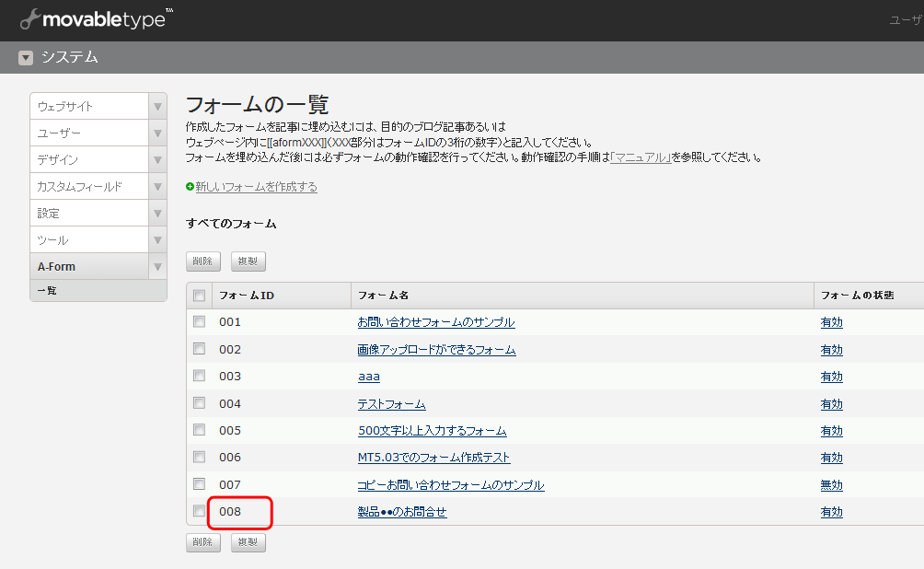The height and width of the screenshot is (569, 924).
Task: Expand the ウェブサイト menu arrow
Action: (157, 107)
